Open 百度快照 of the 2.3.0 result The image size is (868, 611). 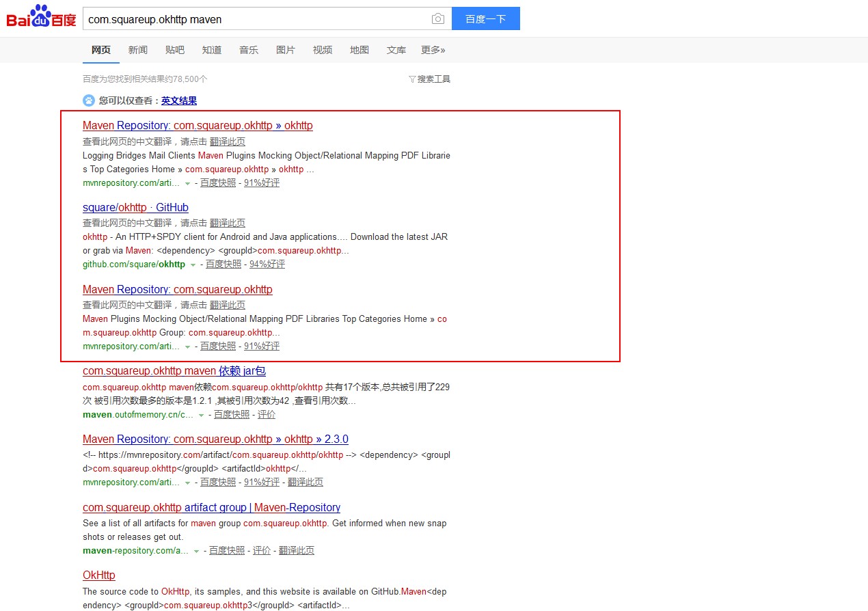(218, 482)
